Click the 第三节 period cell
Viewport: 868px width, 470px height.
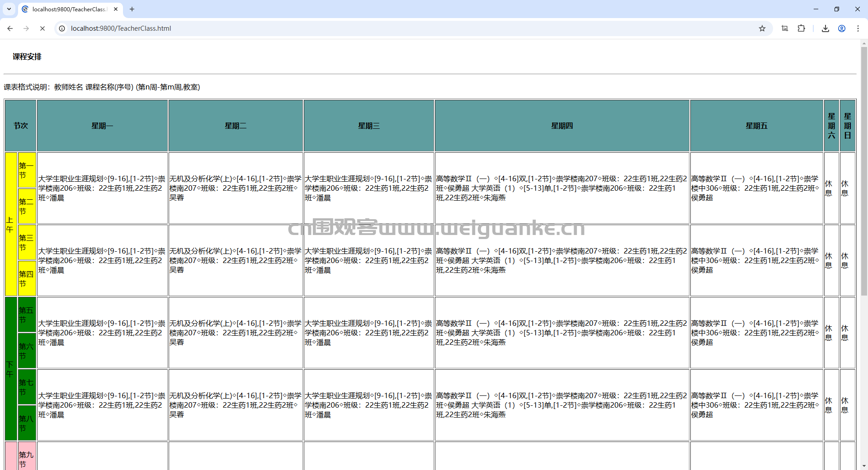[x=27, y=242]
